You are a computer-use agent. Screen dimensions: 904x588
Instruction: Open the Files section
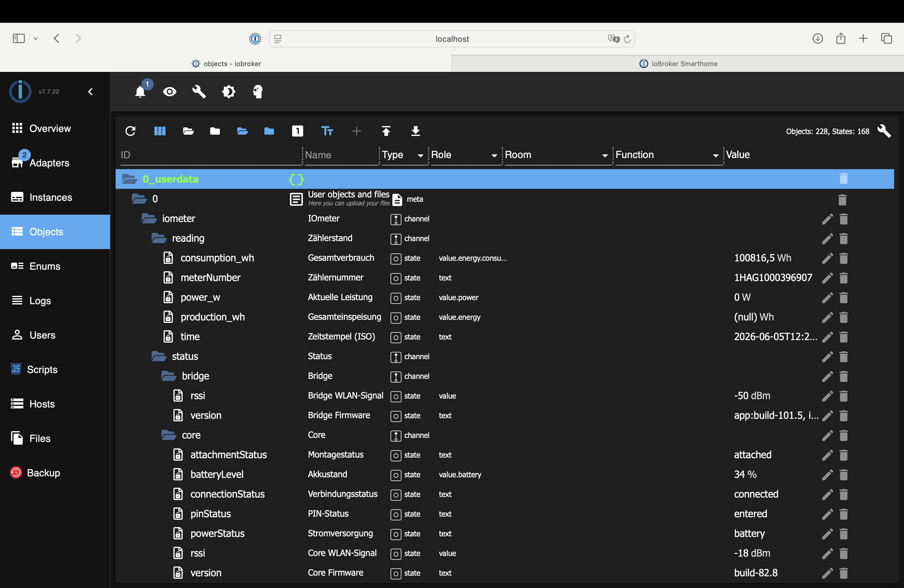click(55, 438)
